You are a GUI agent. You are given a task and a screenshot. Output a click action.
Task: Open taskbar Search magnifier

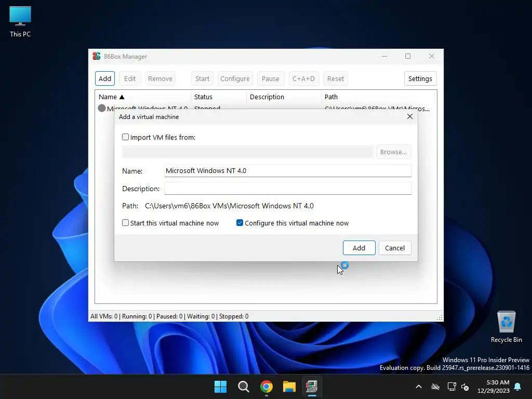pyautogui.click(x=243, y=387)
